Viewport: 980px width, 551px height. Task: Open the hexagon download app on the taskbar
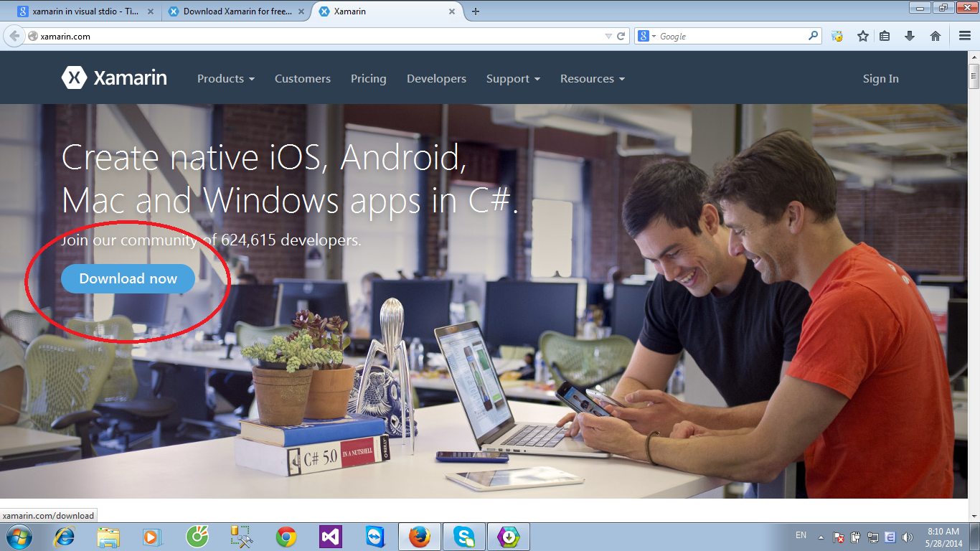click(x=509, y=537)
